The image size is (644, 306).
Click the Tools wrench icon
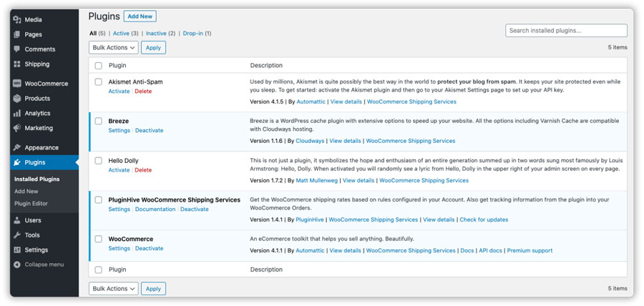17,235
